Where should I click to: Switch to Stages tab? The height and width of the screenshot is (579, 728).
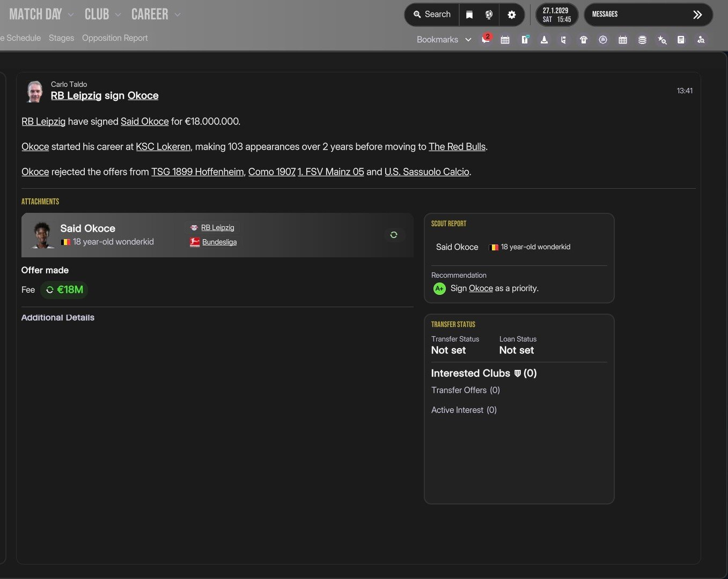click(61, 38)
